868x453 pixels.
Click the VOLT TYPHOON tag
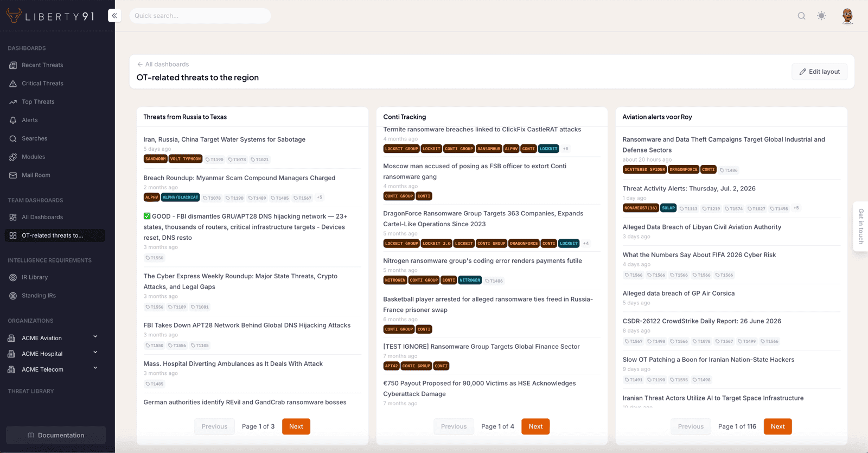coord(185,159)
